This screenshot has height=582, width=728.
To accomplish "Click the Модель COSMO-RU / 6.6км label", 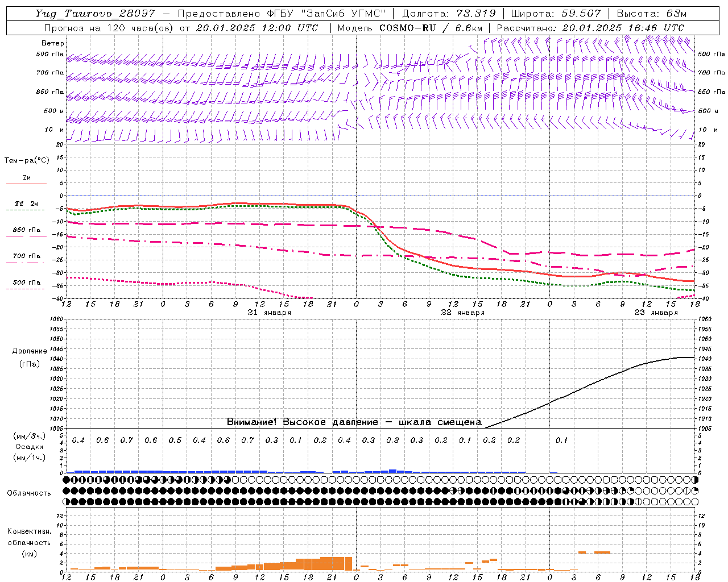I will pyautogui.click(x=410, y=28).
